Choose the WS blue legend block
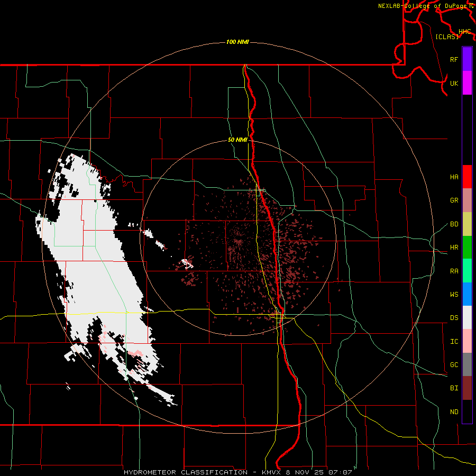 tap(467, 294)
